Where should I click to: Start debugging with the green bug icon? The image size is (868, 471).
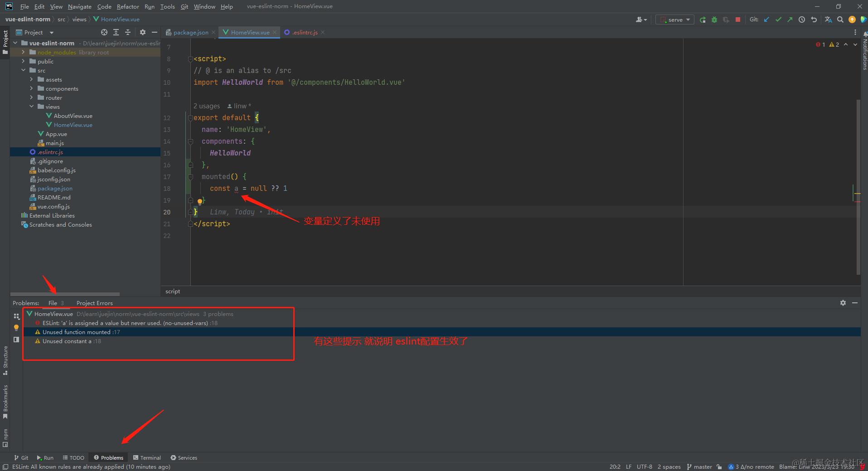click(x=714, y=19)
